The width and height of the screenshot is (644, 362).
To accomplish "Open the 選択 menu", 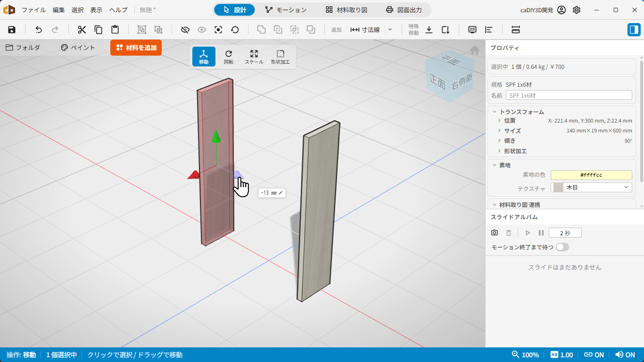I will point(78,10).
